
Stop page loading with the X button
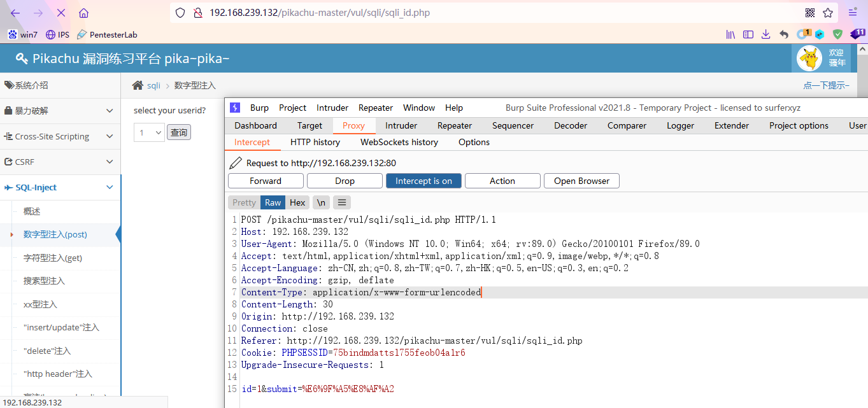(61, 13)
